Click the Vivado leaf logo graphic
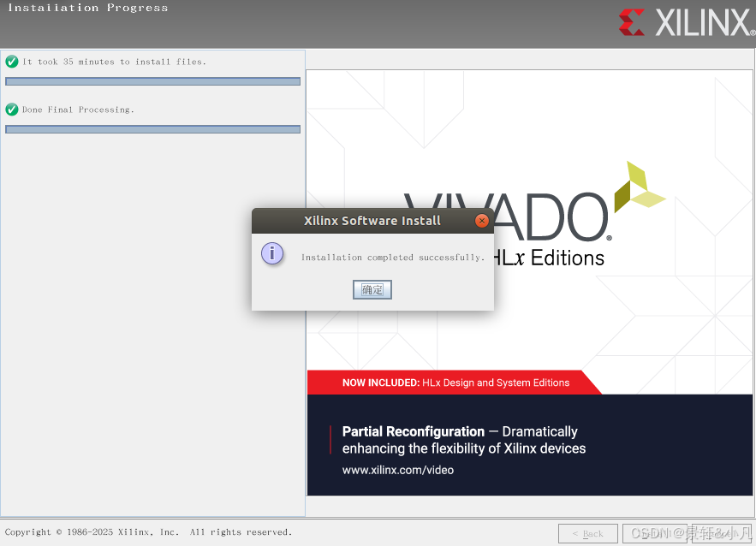Image resolution: width=756 pixels, height=546 pixels. 640,187
